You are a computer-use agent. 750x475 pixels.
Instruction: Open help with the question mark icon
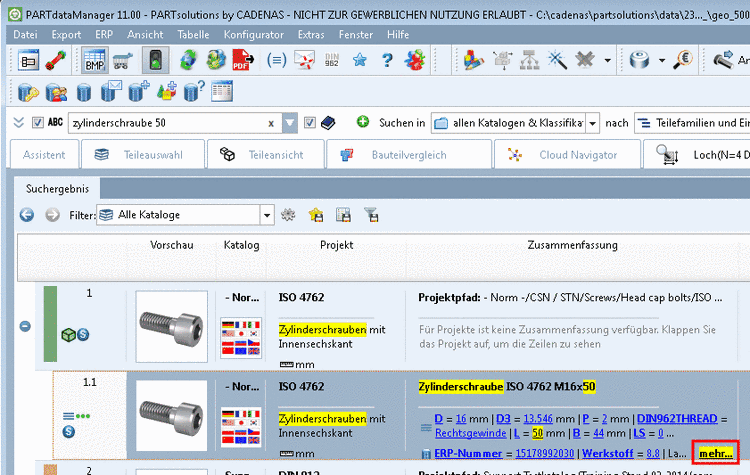387,60
